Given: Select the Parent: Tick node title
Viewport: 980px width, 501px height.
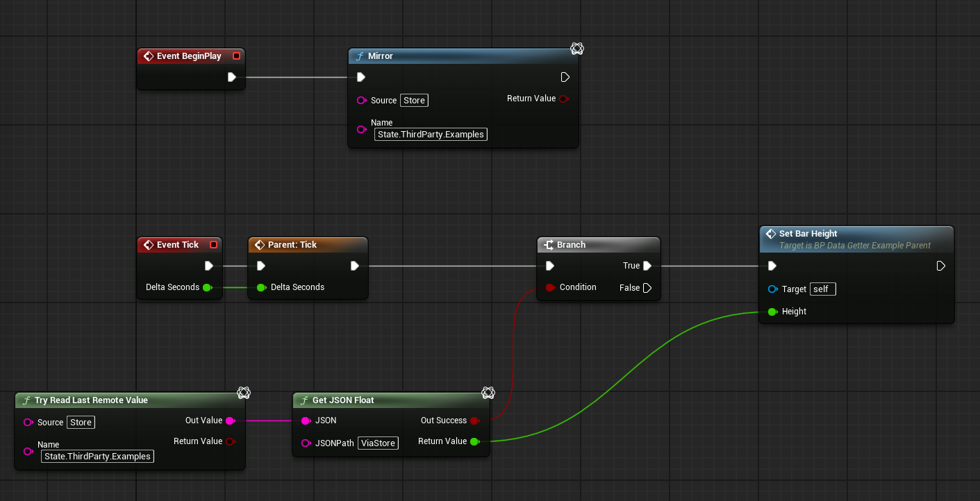Looking at the screenshot, I should [x=292, y=245].
